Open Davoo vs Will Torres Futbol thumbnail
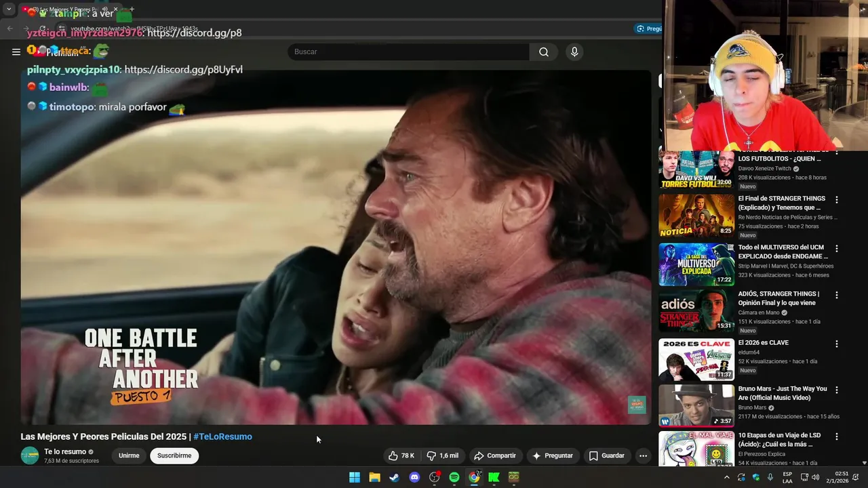Viewport: 868px width, 488px height. point(696,169)
